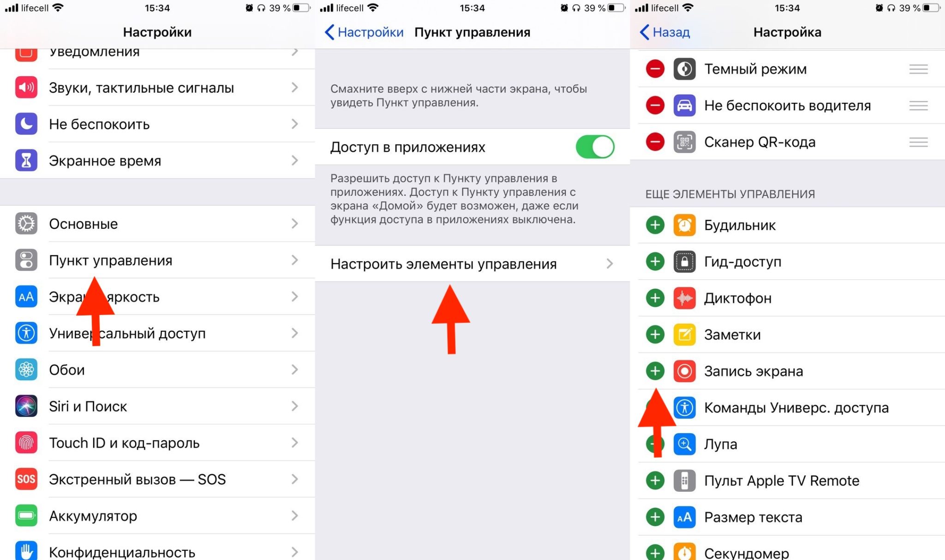The image size is (945, 560).
Task: Tap the Сканер QR-кода remove icon
Action: [654, 142]
